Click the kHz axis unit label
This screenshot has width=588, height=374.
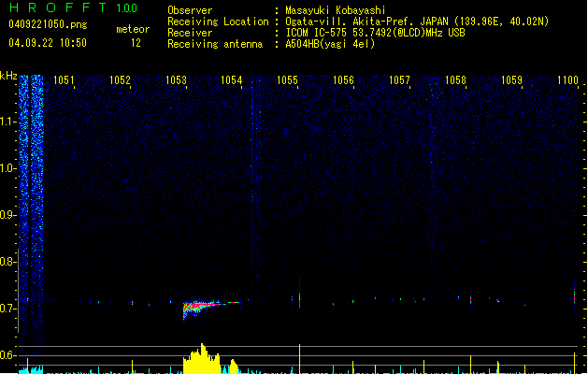click(x=8, y=76)
